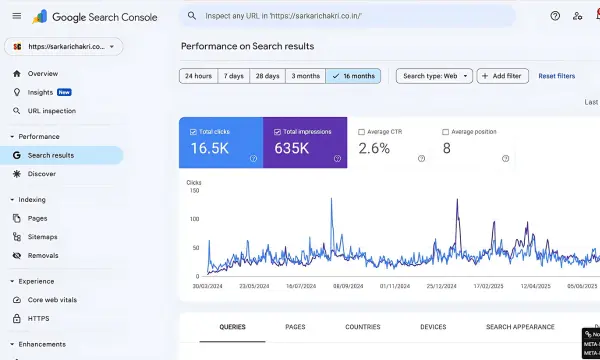This screenshot has width=600, height=360.
Task: Switch to the COUNTRIES tab
Action: click(x=363, y=327)
